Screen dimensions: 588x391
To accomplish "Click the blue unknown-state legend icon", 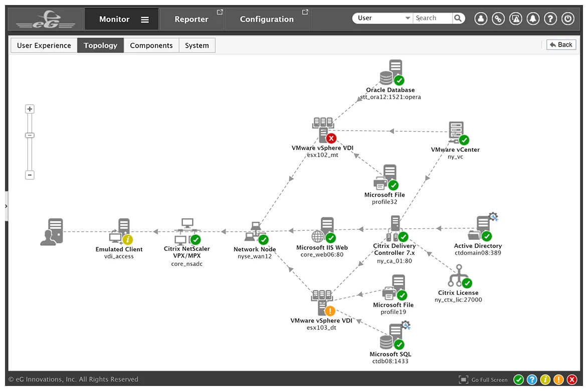I will point(532,380).
